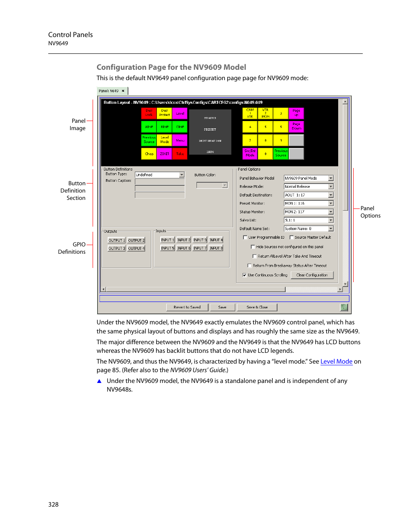
Task: Select the magenta Page Up button
Action: 296,113
